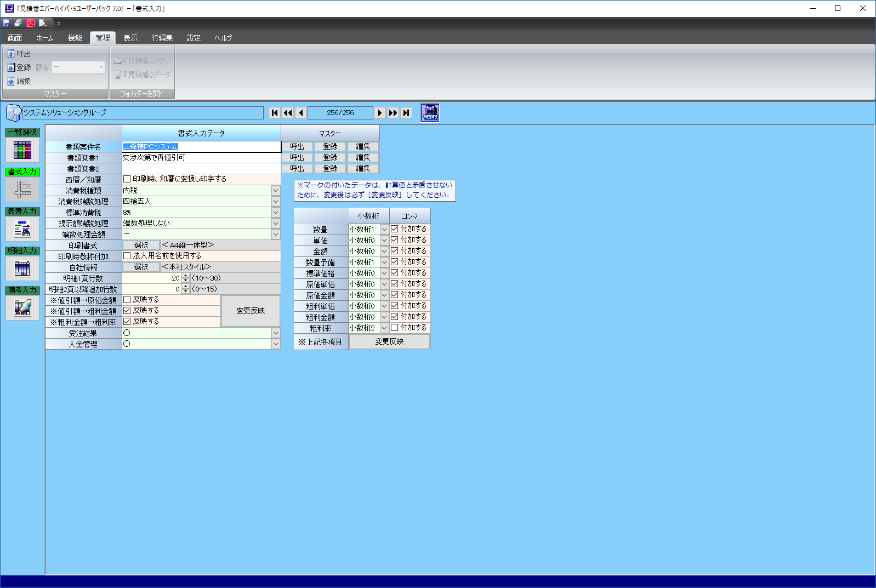Go to next record arrow

(379, 113)
